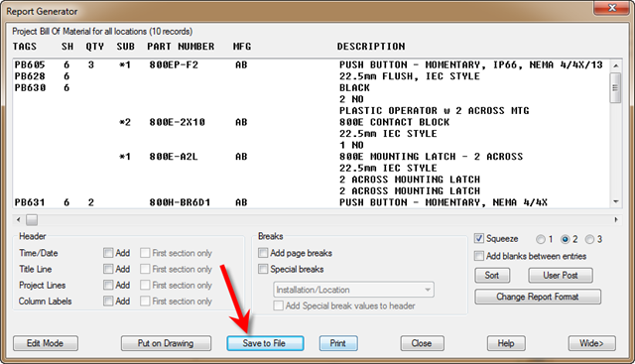Image resolution: width=635 pixels, height=364 pixels.
Task: Click the Sort button
Action: click(492, 276)
